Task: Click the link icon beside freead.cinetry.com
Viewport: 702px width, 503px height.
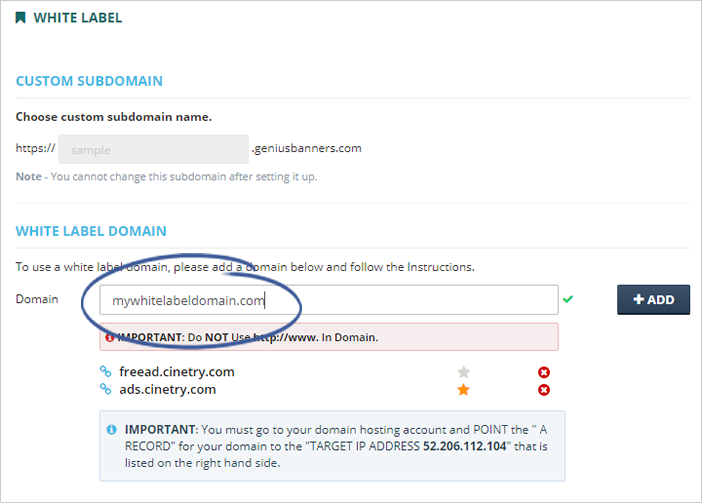Action: tap(105, 372)
